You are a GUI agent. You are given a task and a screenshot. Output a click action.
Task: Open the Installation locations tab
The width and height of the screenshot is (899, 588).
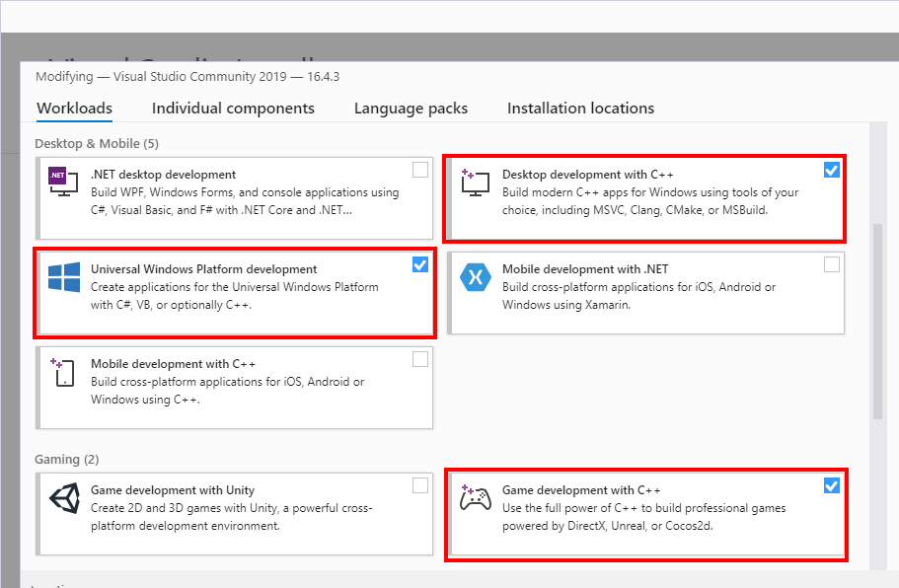point(580,109)
